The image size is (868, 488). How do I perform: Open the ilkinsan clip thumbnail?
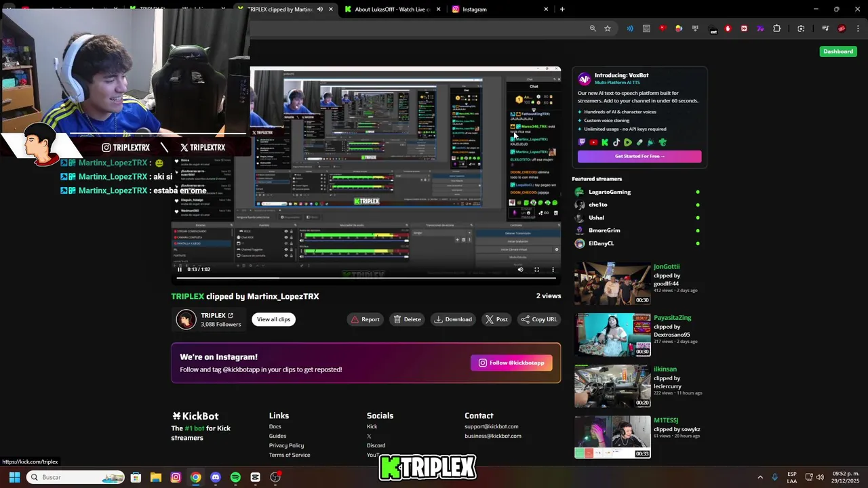(x=612, y=386)
